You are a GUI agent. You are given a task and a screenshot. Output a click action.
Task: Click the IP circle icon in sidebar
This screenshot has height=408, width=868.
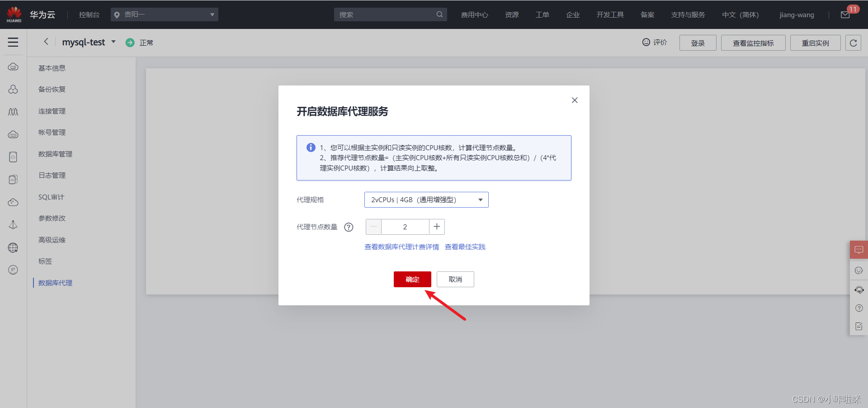coord(13,270)
